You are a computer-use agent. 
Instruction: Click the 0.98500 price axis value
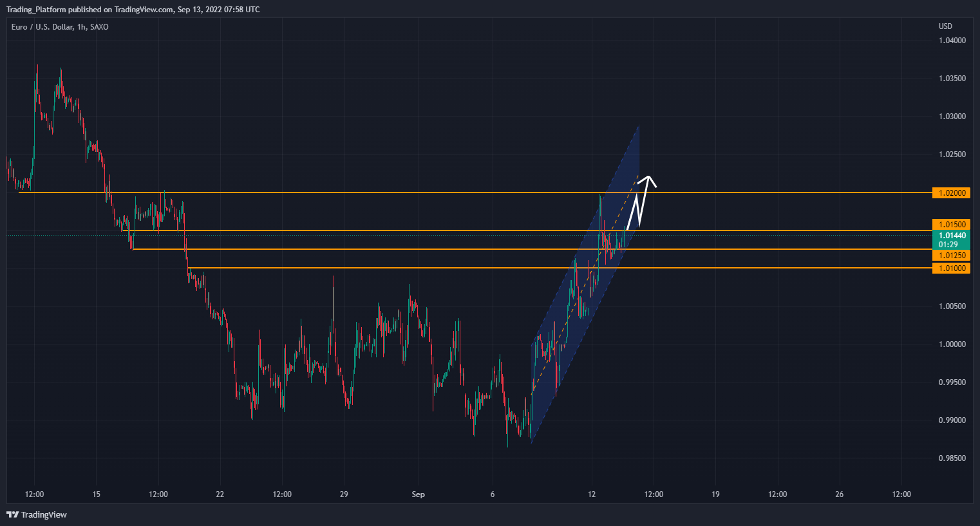pos(952,458)
